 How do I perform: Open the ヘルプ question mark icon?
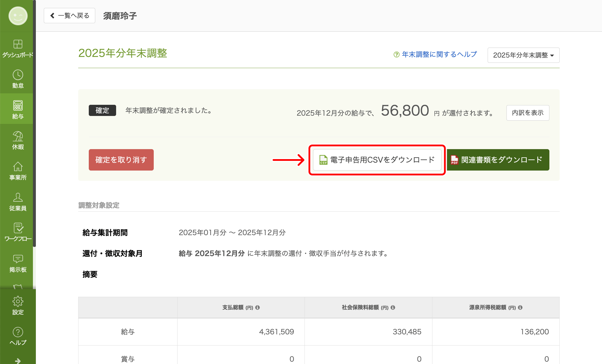coord(18,332)
